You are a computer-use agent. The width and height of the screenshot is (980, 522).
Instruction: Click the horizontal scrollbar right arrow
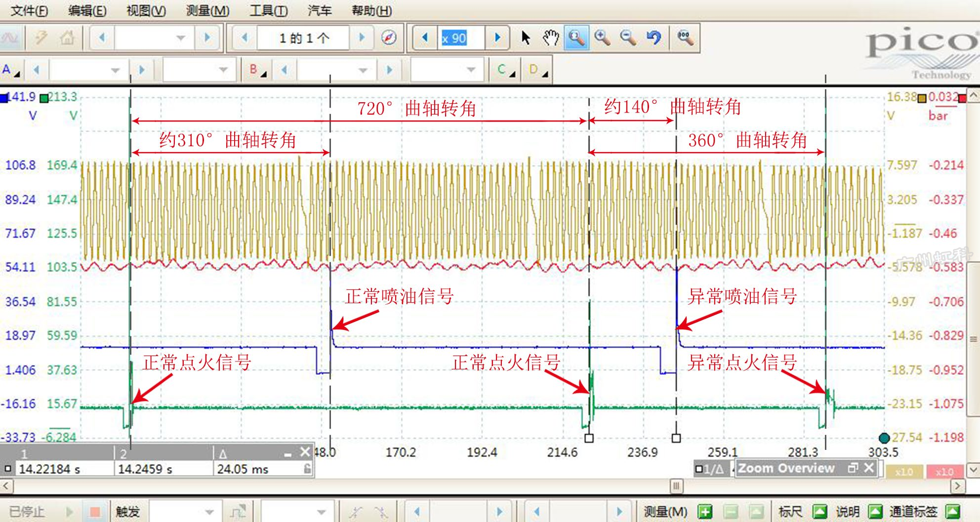pyautogui.click(x=957, y=486)
